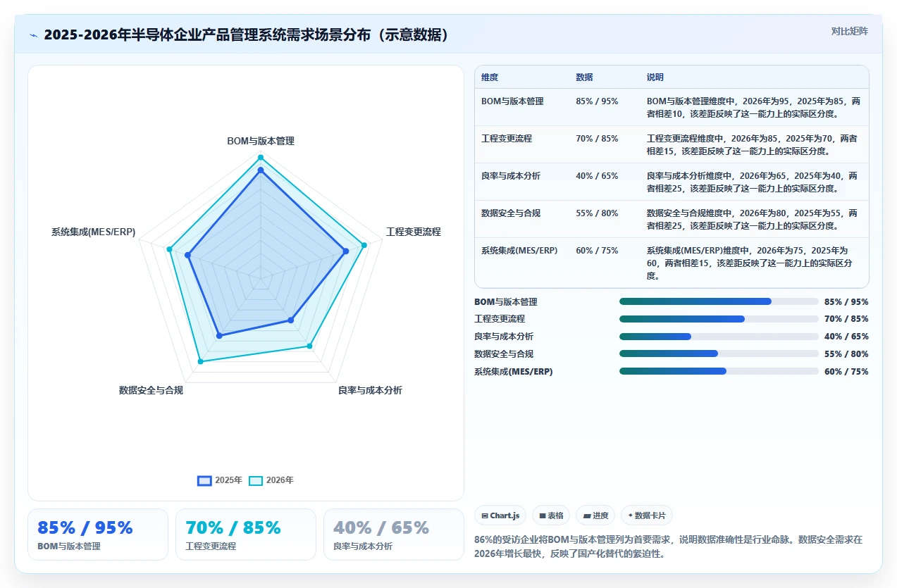Image resolution: width=897 pixels, height=588 pixels.
Task: Select the Chart.js chip
Action: pyautogui.click(x=500, y=515)
